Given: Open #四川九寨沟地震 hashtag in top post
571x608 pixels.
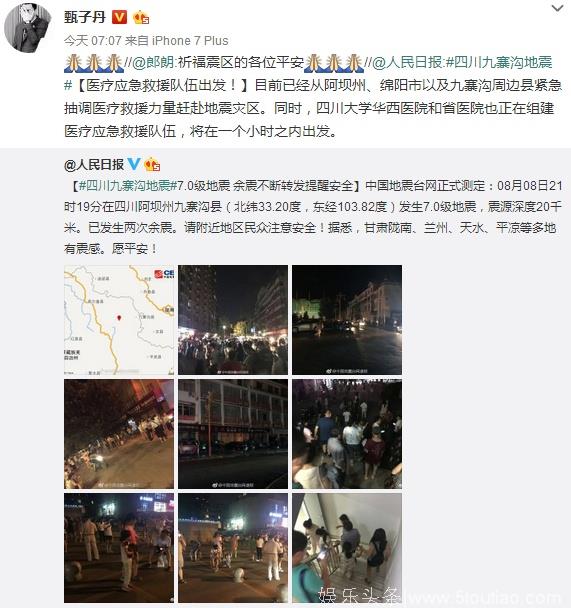Looking at the screenshot, I should pos(499,62).
